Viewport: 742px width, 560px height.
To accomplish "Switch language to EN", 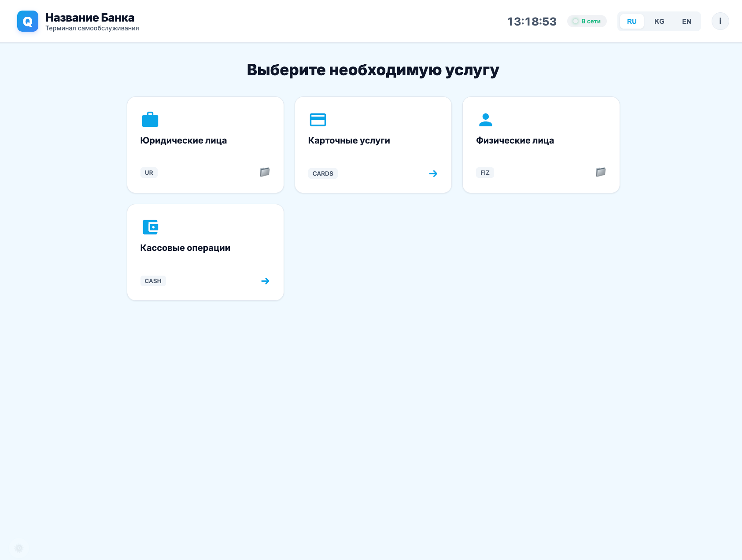I will [687, 21].
